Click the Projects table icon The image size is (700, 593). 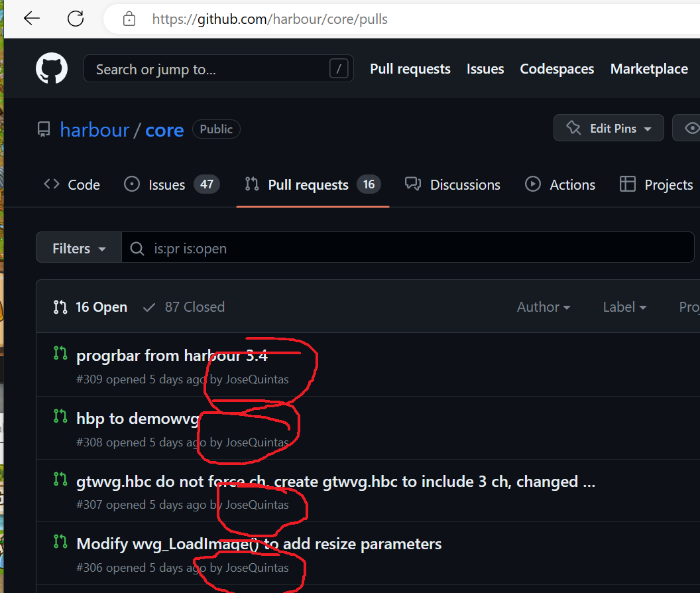[627, 184]
